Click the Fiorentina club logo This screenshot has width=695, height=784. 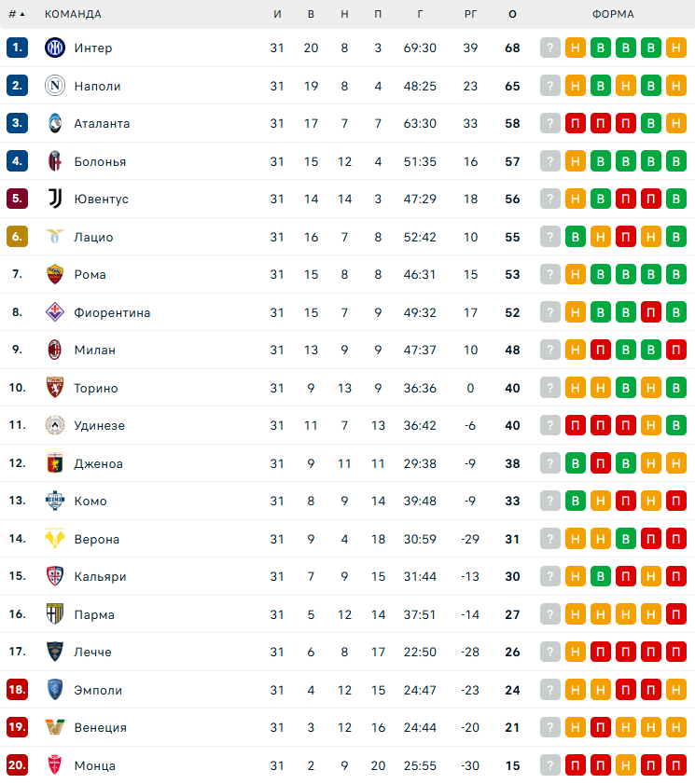pyautogui.click(x=54, y=312)
